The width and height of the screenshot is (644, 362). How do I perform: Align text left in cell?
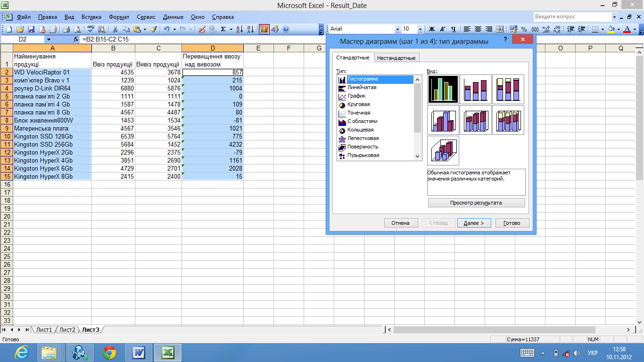[x=467, y=29]
